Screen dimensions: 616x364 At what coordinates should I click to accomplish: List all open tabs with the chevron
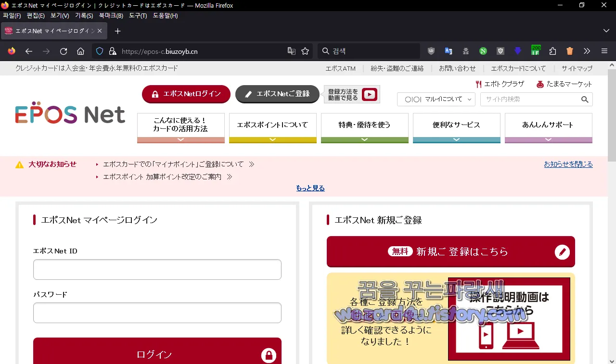pyautogui.click(x=606, y=31)
